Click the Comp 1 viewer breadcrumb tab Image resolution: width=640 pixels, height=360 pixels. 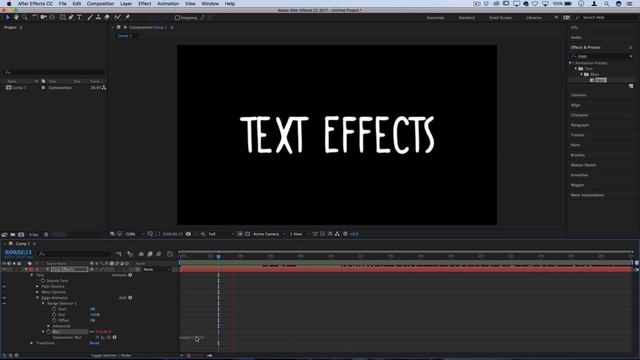(123, 36)
